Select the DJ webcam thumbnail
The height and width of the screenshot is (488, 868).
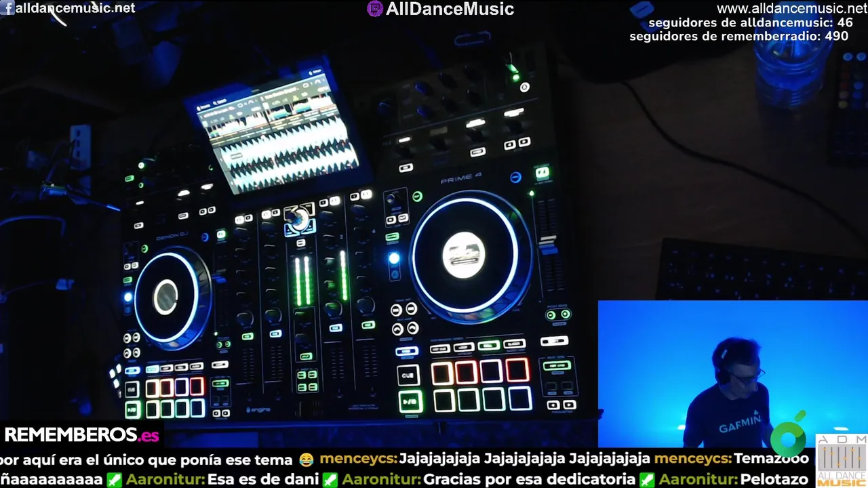pyautogui.click(x=733, y=374)
